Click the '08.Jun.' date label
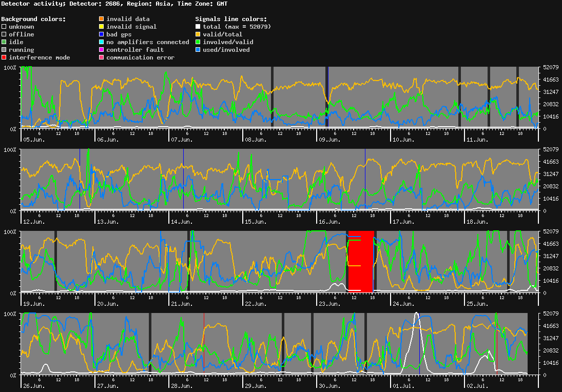This screenshot has width=562, height=392. pyautogui.click(x=256, y=140)
